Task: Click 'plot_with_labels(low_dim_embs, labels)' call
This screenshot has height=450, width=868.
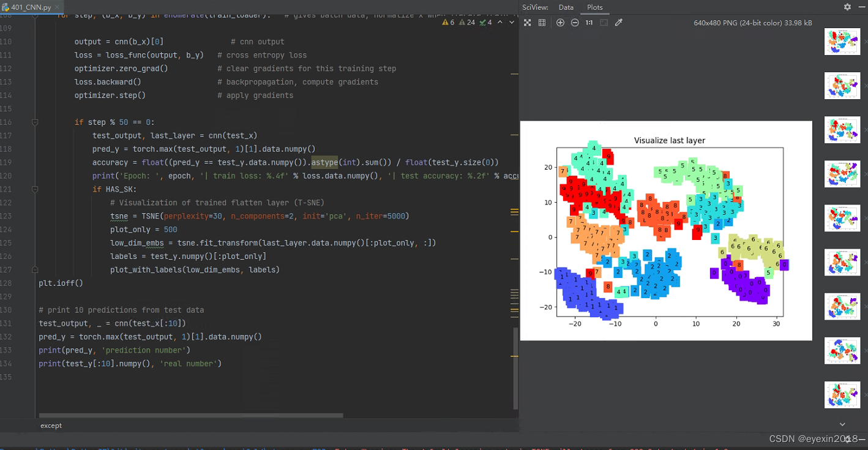Action: coord(195,270)
